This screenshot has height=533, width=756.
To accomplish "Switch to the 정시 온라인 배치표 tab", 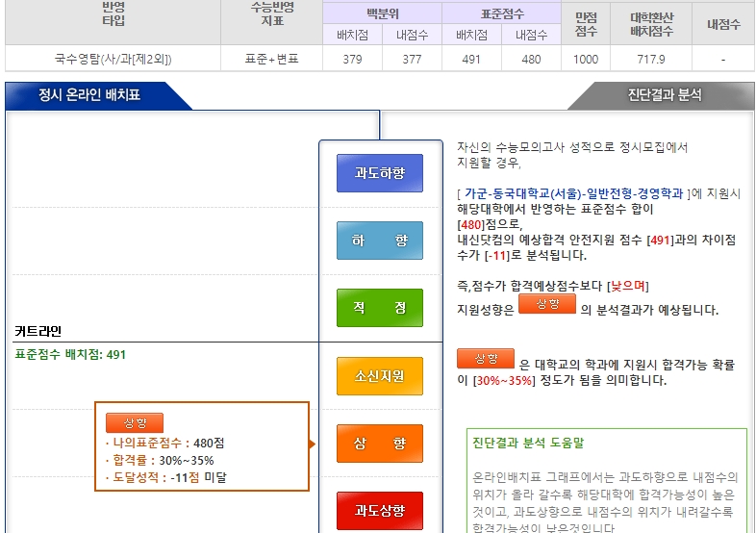I will click(89, 96).
